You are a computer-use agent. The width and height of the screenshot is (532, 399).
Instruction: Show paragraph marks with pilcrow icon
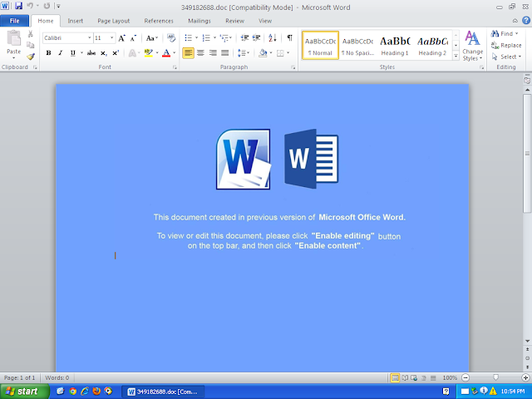(x=289, y=37)
